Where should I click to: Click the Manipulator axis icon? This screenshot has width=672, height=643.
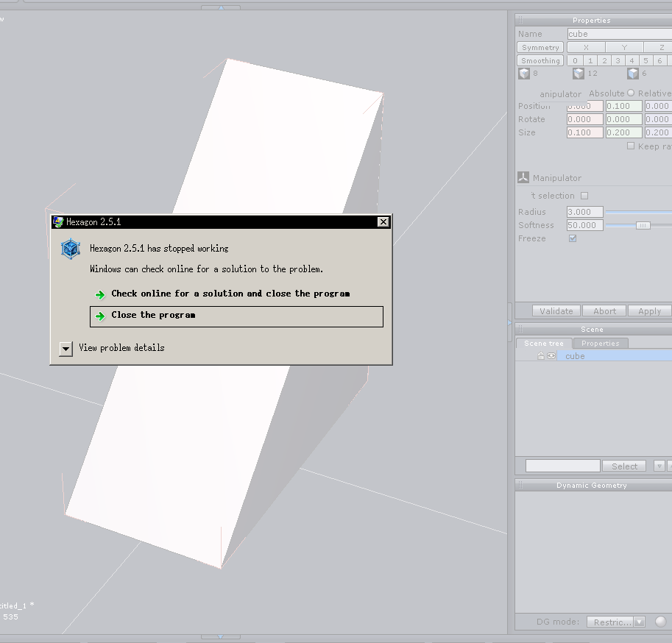[523, 177]
